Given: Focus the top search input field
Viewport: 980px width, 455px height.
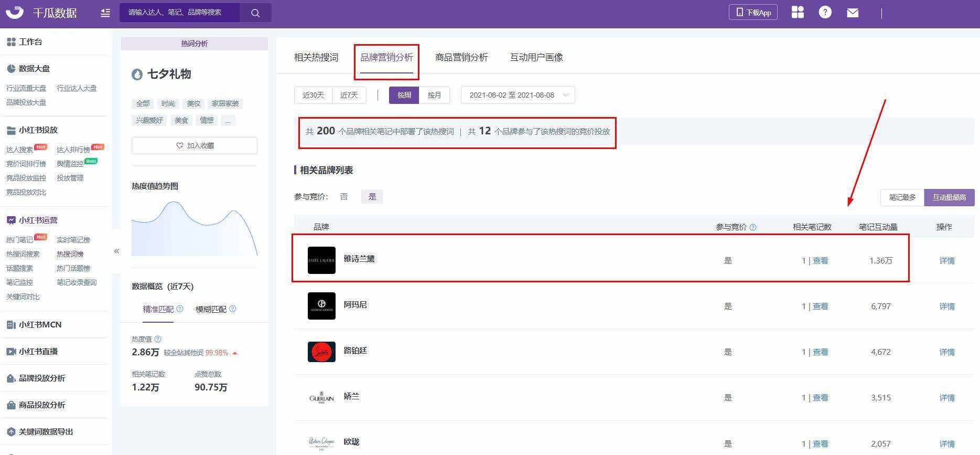Looking at the screenshot, I should [x=180, y=13].
